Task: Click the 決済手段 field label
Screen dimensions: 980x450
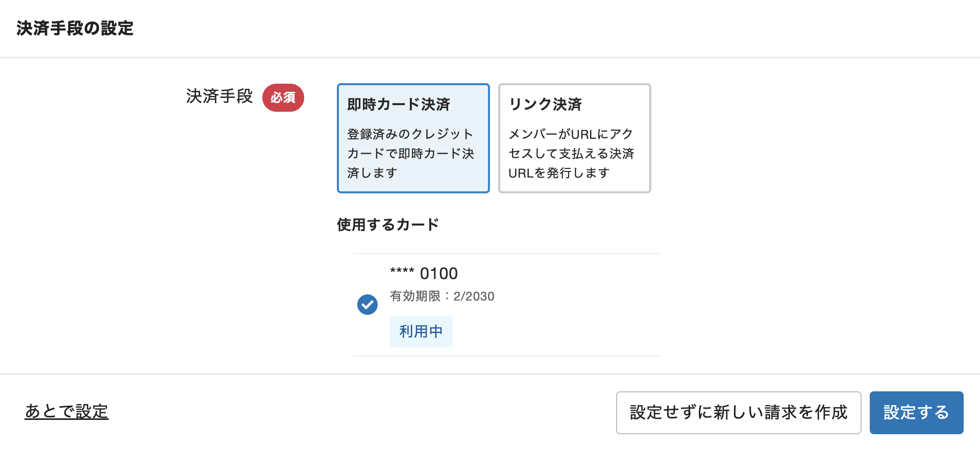Action: click(219, 96)
